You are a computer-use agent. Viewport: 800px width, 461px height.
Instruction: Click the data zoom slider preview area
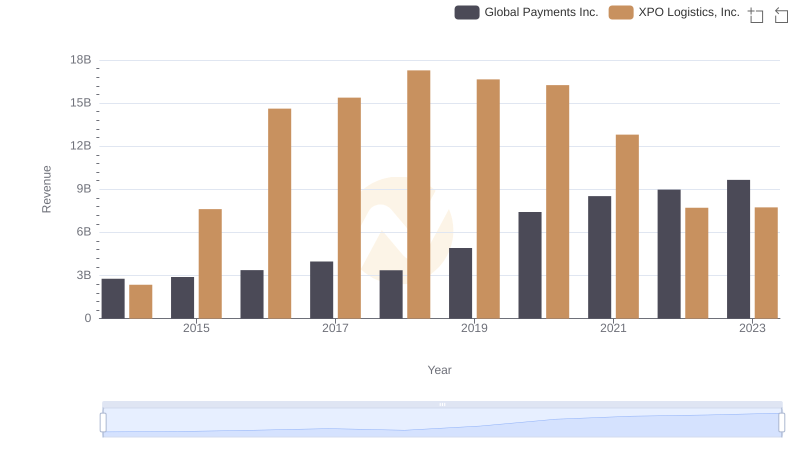pos(442,423)
